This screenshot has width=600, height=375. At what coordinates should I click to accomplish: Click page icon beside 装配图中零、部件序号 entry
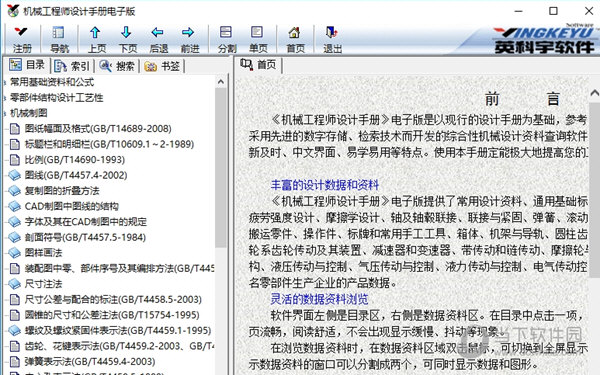tap(15, 268)
